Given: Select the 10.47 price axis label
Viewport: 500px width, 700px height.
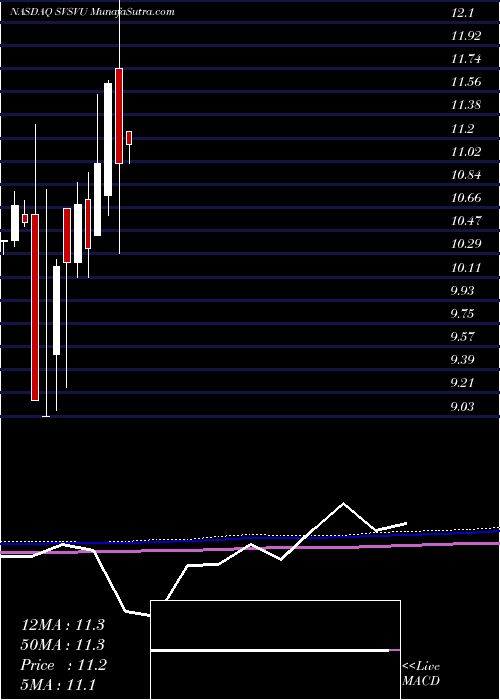Looking at the screenshot, I should click(466, 221).
